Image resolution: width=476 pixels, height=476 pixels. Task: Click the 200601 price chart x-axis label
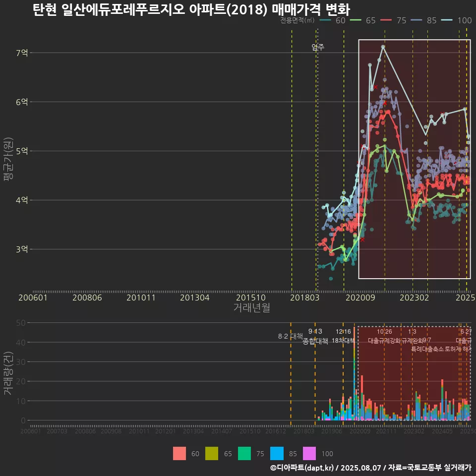33,297
